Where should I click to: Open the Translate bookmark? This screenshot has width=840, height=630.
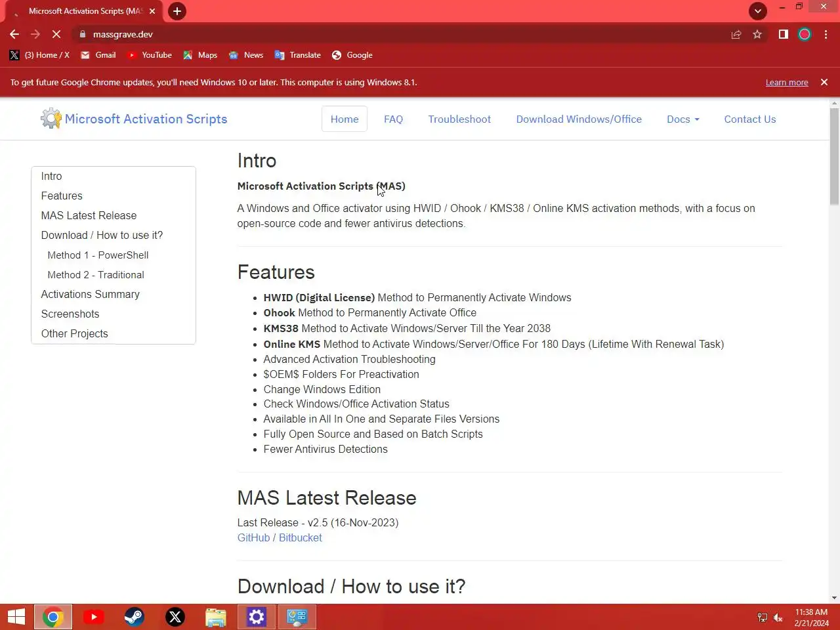coord(298,55)
